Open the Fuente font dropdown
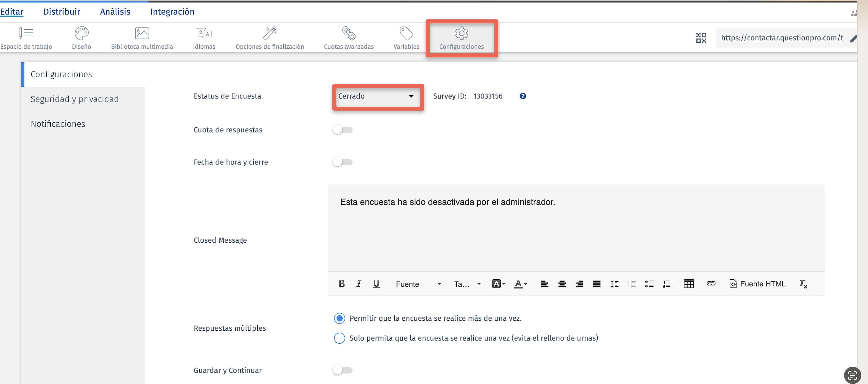Screen dimensions: 868x384 coord(418,284)
